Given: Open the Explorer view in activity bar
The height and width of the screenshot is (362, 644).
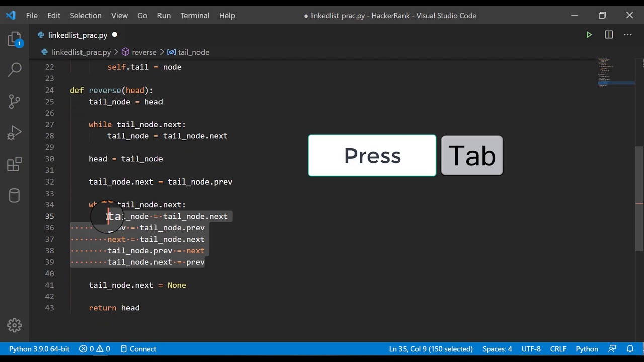Looking at the screenshot, I should point(15,39).
